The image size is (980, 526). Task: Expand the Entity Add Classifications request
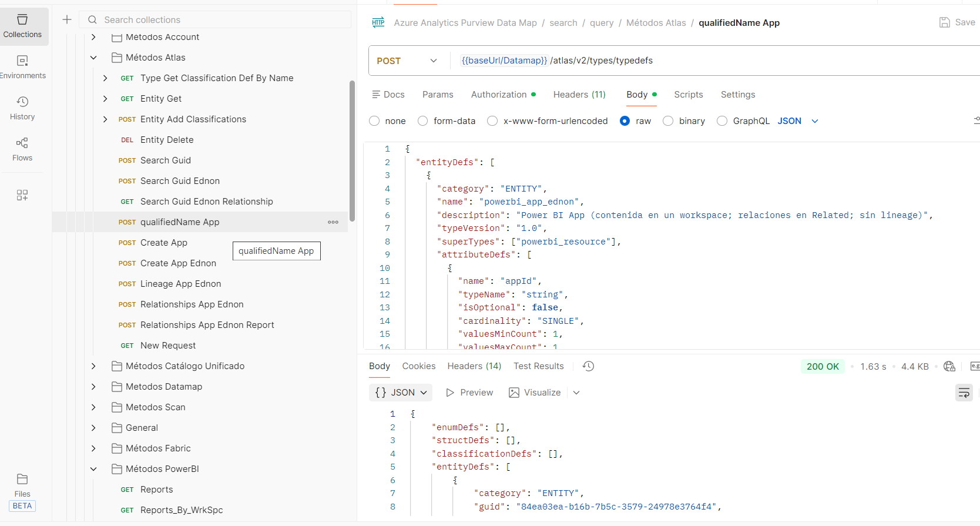(105, 119)
